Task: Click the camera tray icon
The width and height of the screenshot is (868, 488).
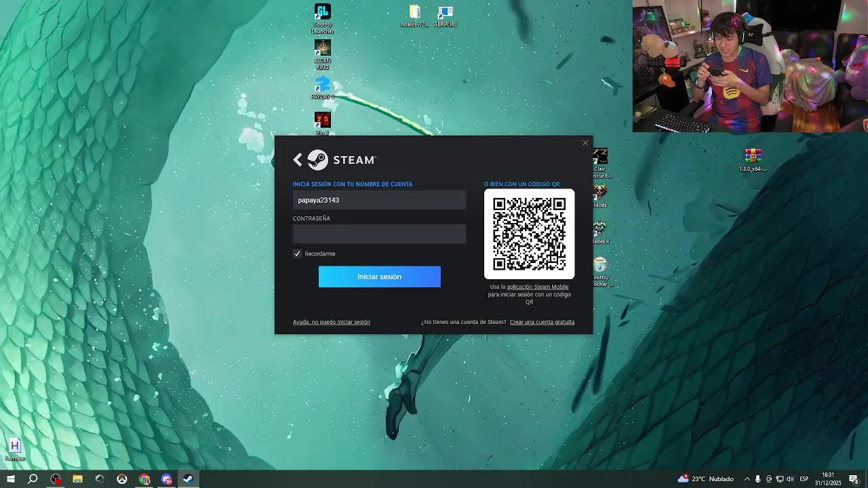Action: tap(769, 479)
